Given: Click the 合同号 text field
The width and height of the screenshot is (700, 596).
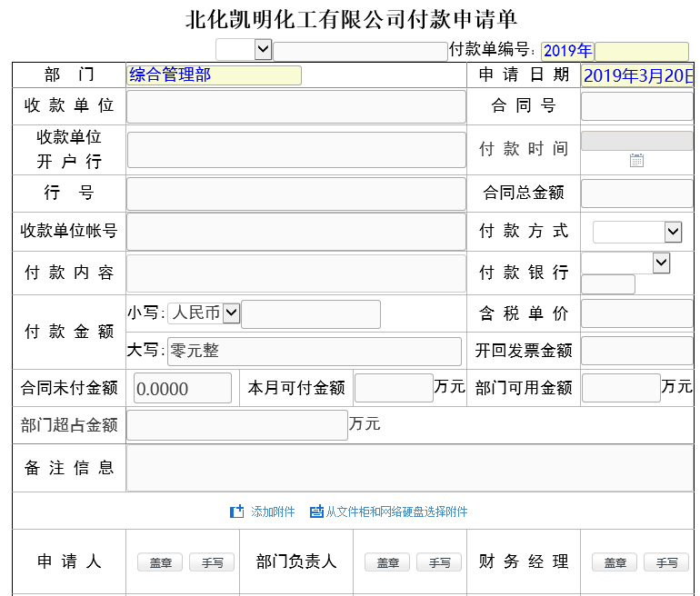Looking at the screenshot, I should (636, 106).
